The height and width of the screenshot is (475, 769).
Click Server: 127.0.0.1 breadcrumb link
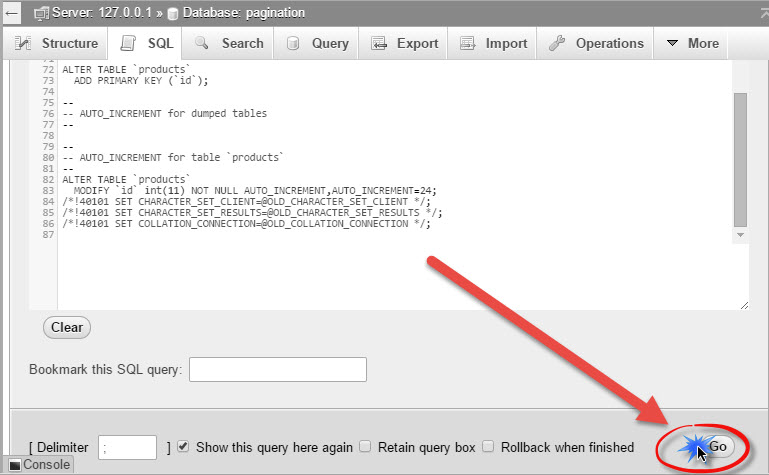(x=102, y=13)
